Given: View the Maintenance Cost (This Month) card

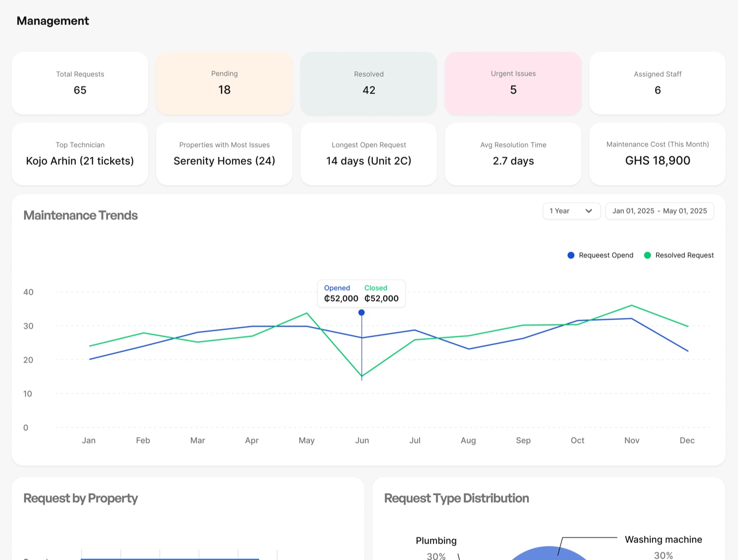Looking at the screenshot, I should [x=657, y=154].
